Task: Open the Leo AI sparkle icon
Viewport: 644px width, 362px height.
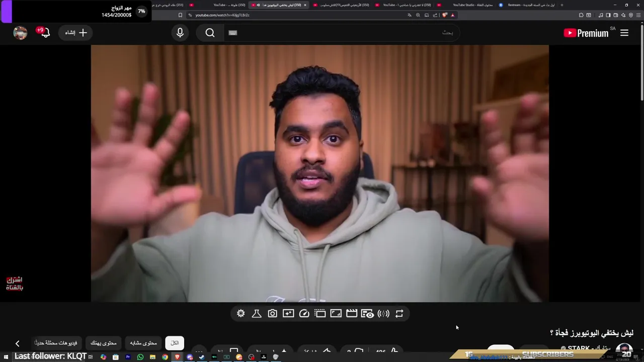Action: [623, 15]
